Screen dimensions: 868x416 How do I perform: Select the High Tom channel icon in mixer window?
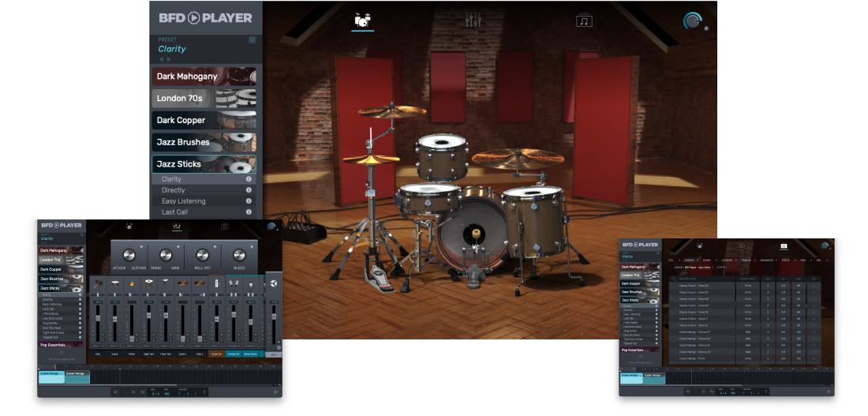tap(149, 283)
